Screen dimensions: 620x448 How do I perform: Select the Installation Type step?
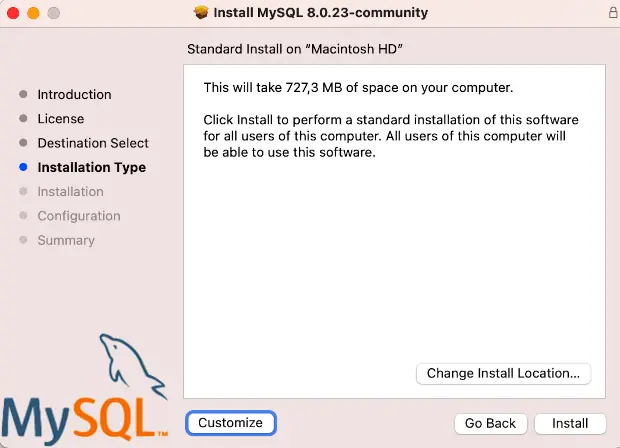click(91, 168)
